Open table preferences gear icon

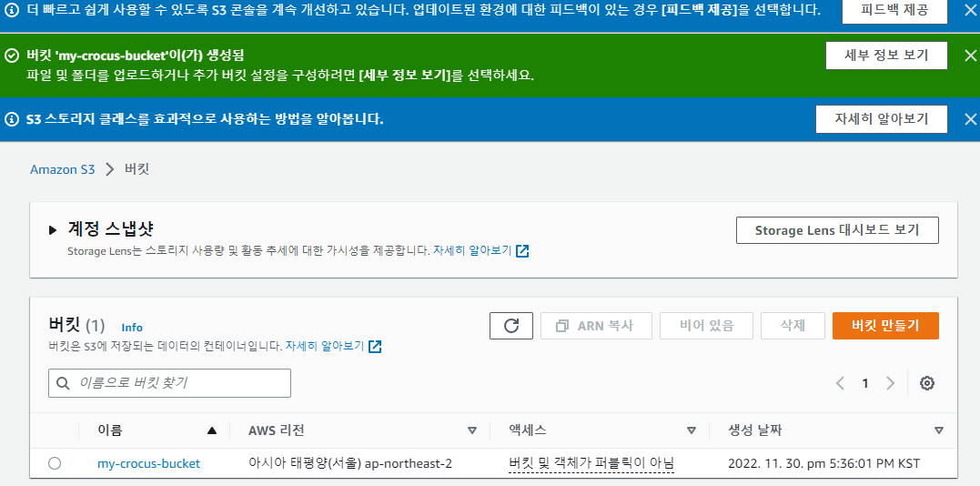point(927,383)
